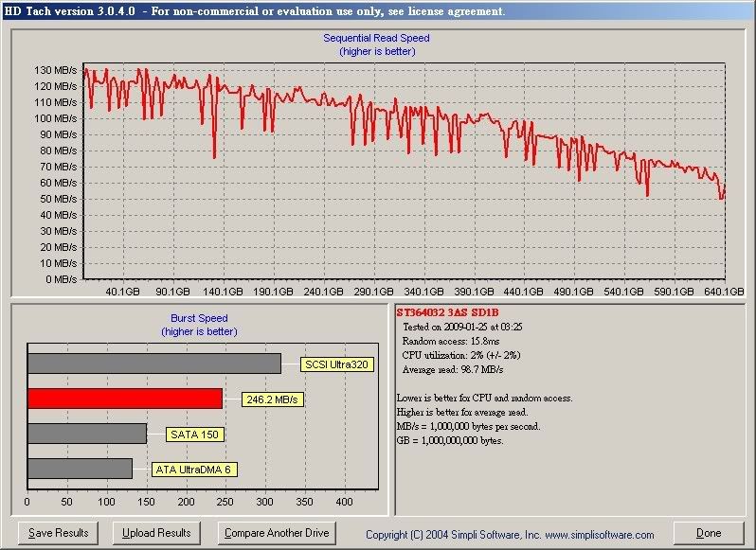Click the gray ATA UltraDMA 6 bar
This screenshot has width=756, height=550.
click(x=80, y=469)
